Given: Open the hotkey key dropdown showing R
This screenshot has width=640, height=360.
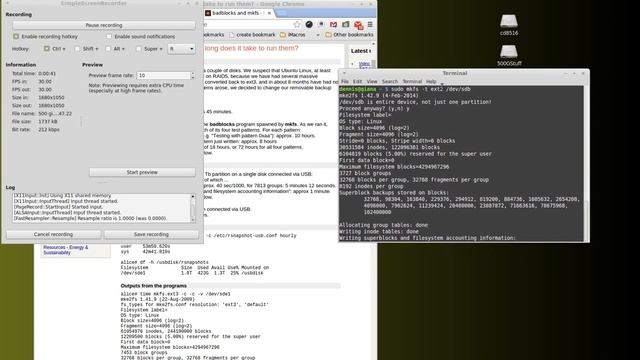Looking at the screenshot, I should pyautogui.click(x=181, y=49).
